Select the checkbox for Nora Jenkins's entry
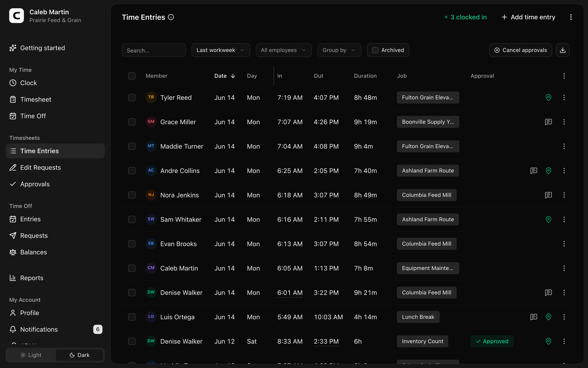Viewport: 588px width, 368px height. 132,195
